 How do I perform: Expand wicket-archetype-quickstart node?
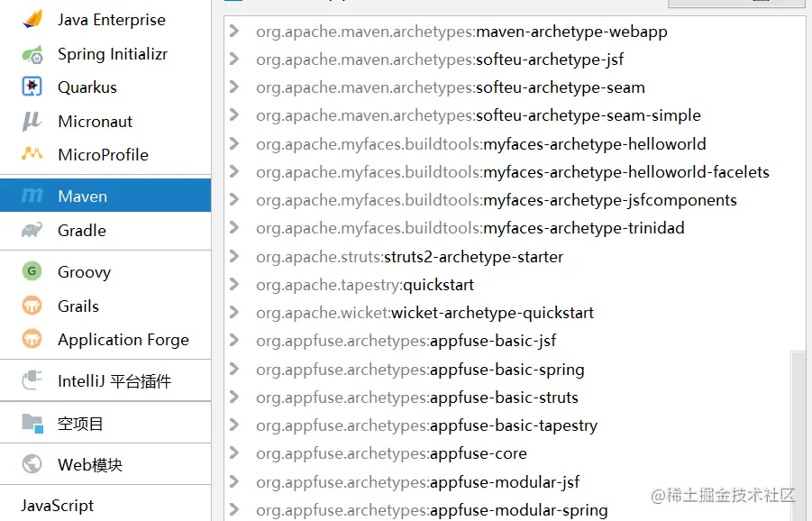coord(234,312)
